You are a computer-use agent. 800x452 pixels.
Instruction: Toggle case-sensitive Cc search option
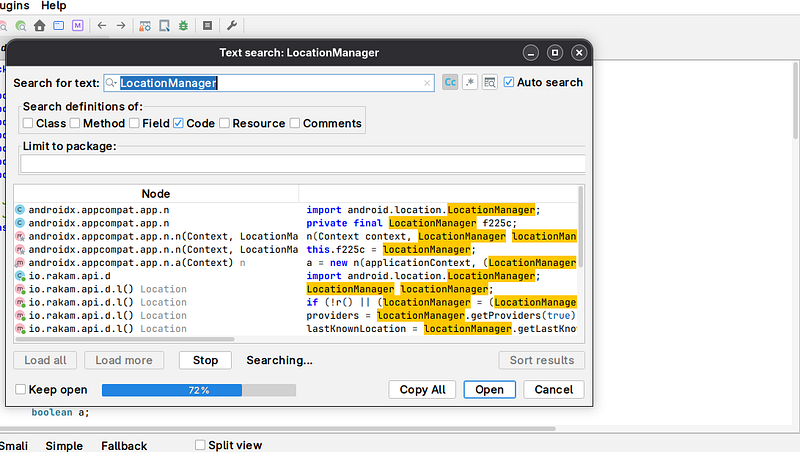click(x=450, y=82)
